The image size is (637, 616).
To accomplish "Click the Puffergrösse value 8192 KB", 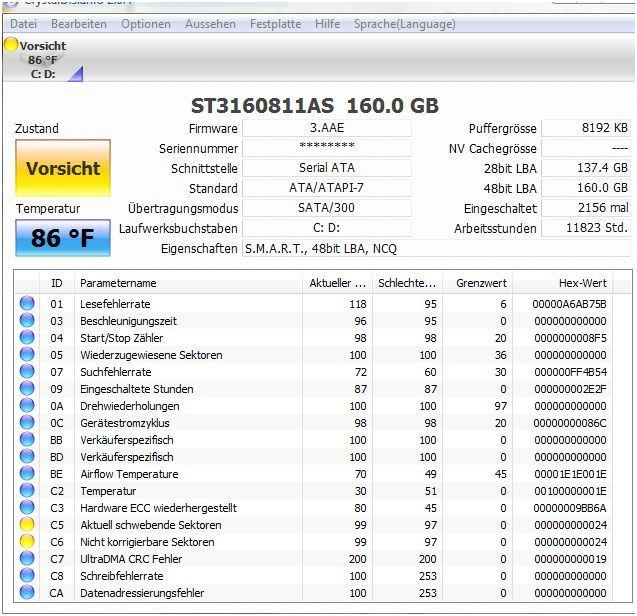I will 586,128.
